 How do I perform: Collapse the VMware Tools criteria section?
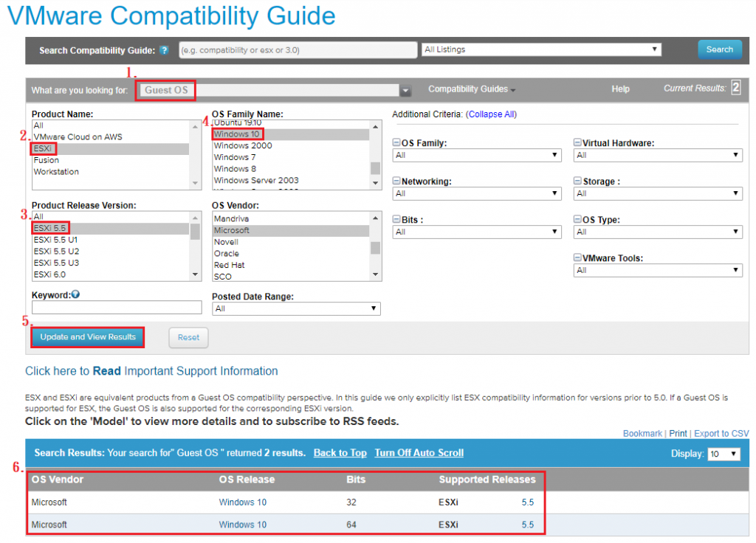(x=577, y=257)
